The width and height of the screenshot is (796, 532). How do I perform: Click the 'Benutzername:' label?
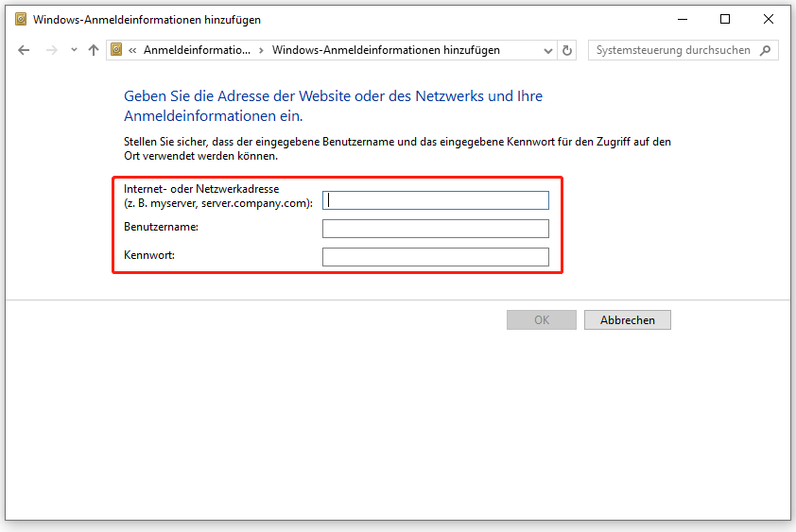[x=161, y=227]
